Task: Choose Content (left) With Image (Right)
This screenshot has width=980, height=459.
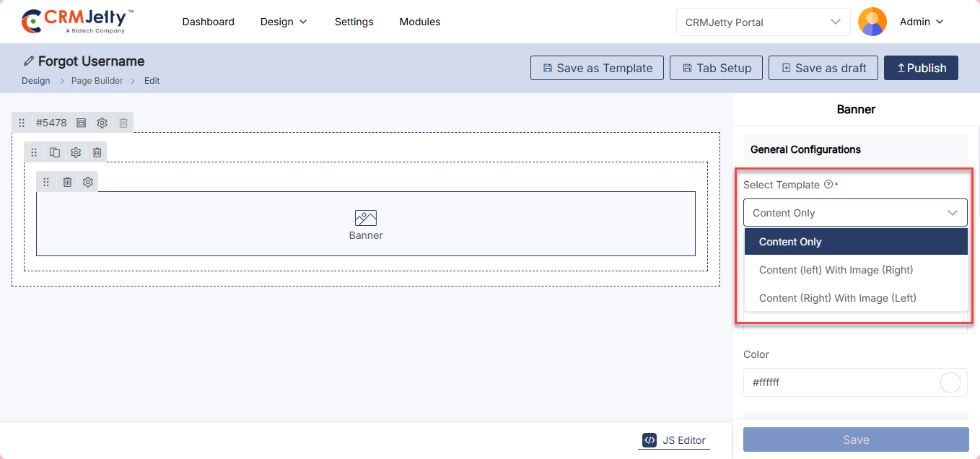Action: (x=836, y=270)
